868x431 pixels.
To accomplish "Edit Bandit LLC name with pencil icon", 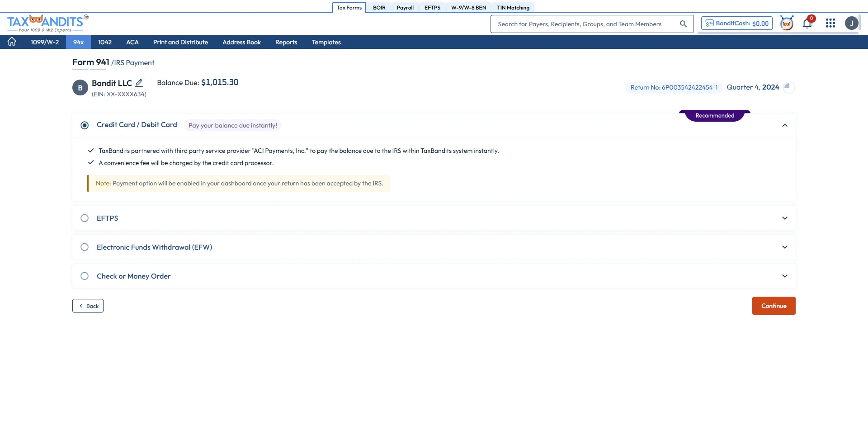I will 139,83.
